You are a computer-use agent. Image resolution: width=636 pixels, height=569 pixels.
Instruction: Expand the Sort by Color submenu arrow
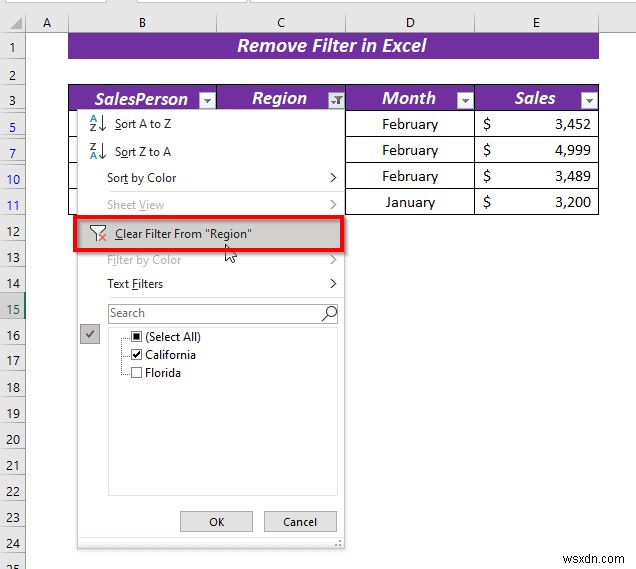coord(333,178)
